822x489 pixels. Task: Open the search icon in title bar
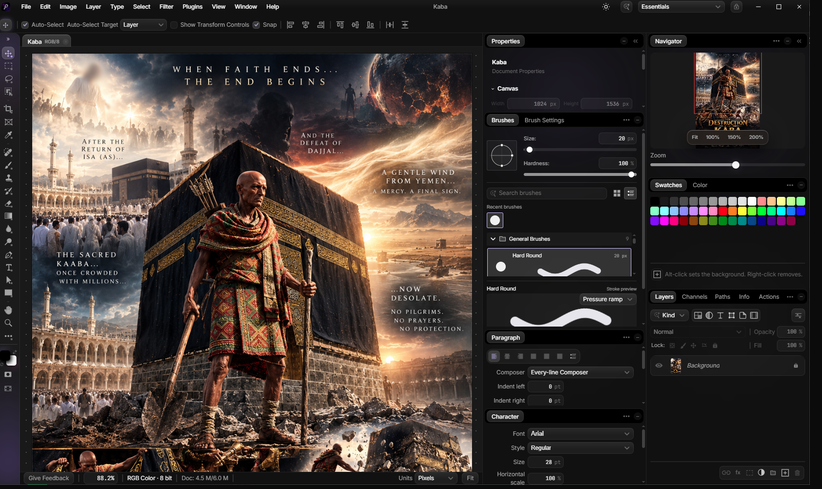coord(626,7)
